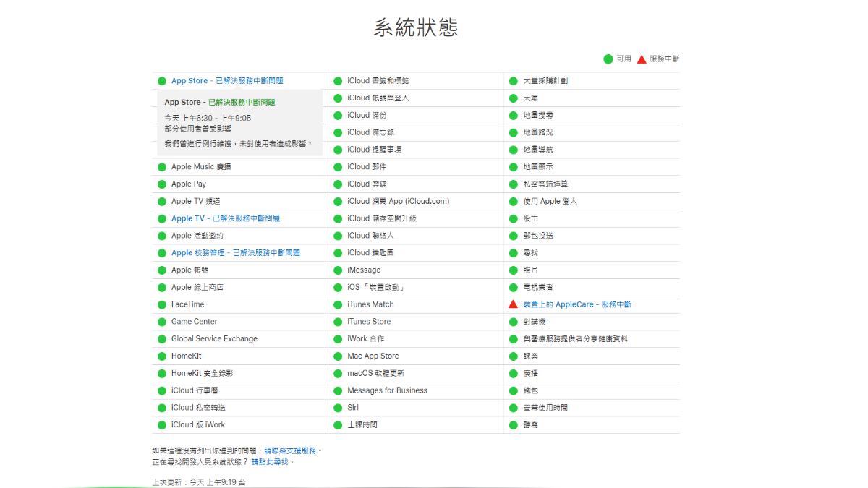Viewport: 868px width, 488px height.
Task: Open the 裝置上的 AppleCare outage link
Action: click(x=577, y=304)
